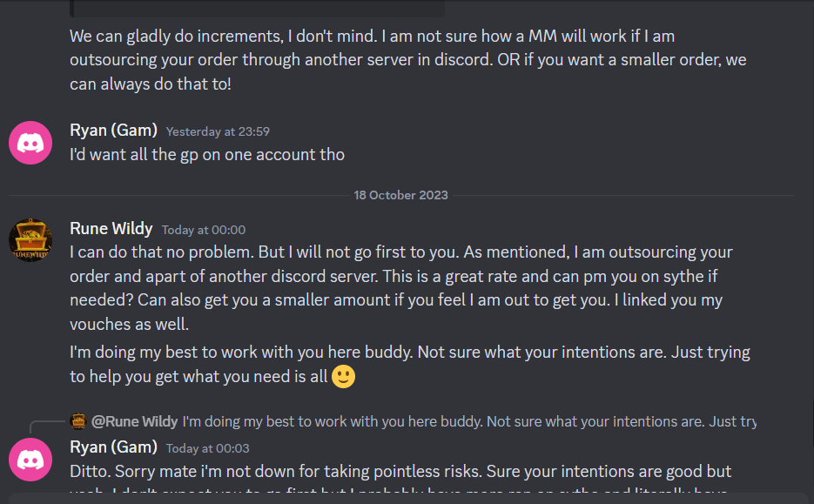Select the "I'd want all the gp" message

[207, 155]
